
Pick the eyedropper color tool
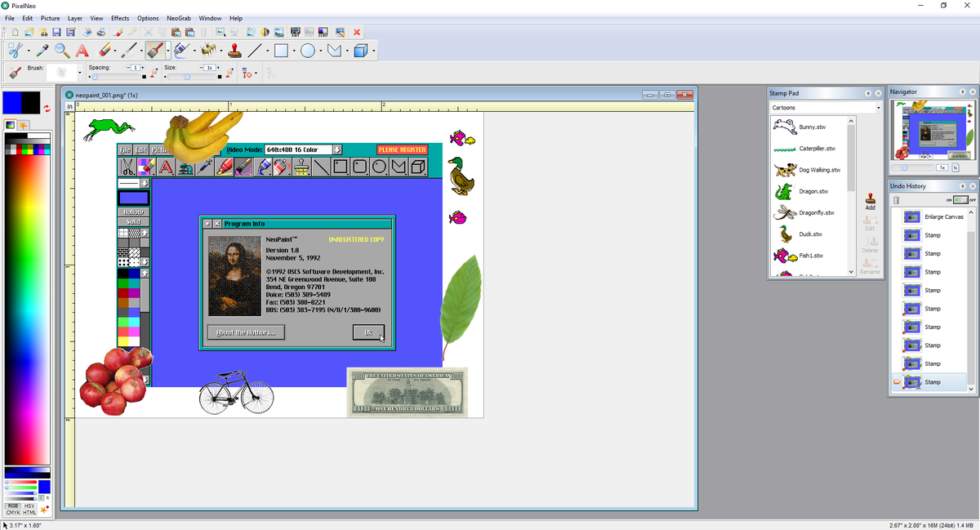point(42,51)
